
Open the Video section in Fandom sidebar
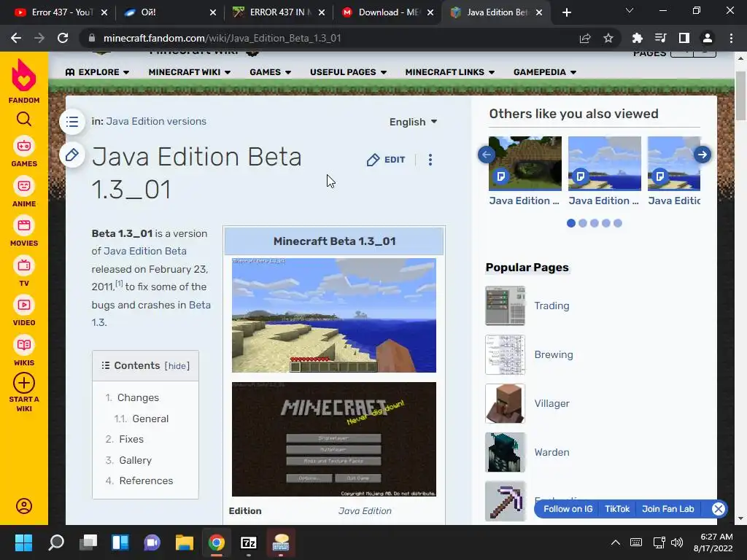[24, 311]
